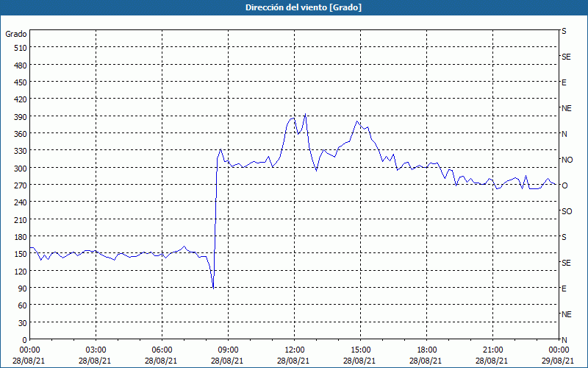Select the 28/08/21 date under 03:00

click(96, 361)
